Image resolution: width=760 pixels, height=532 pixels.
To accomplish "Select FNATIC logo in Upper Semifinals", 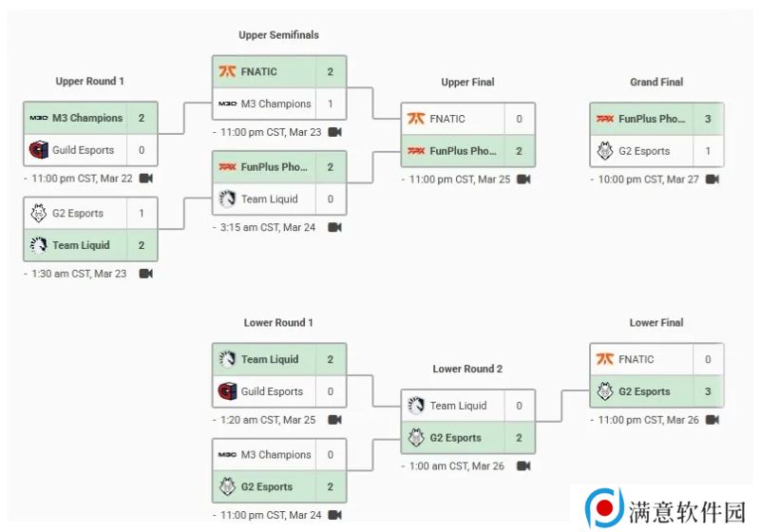I will click(x=227, y=71).
